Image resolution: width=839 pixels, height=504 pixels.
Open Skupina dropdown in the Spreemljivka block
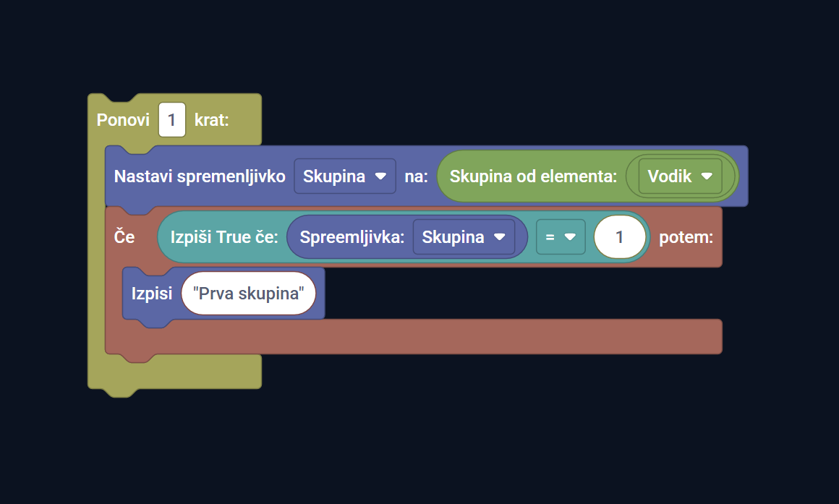click(464, 237)
